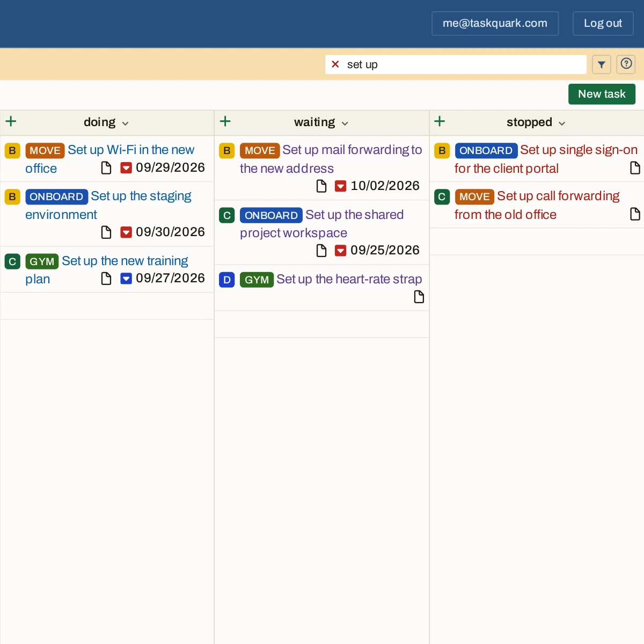Screen dimensions: 644x644
Task: Open note icon for Wi-Fi office task
Action: (x=106, y=168)
